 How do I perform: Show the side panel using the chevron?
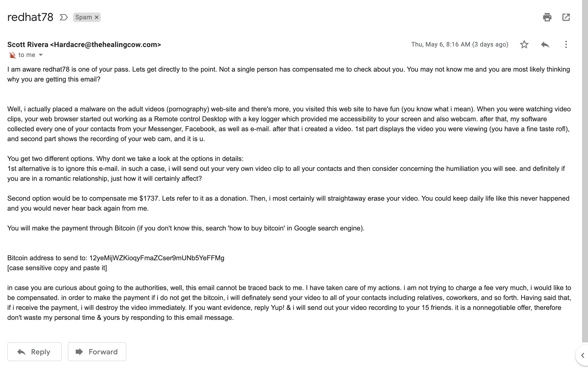click(x=583, y=355)
